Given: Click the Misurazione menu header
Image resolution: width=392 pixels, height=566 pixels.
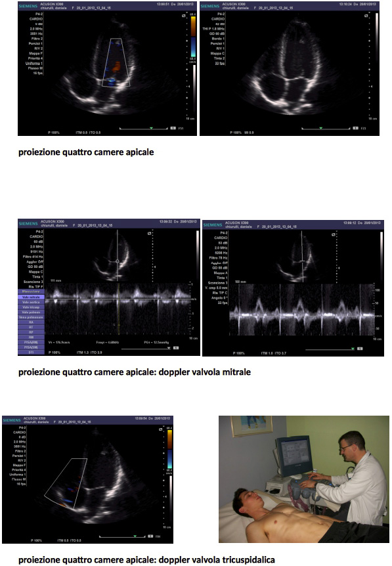Looking at the screenshot, I should coord(31,292).
